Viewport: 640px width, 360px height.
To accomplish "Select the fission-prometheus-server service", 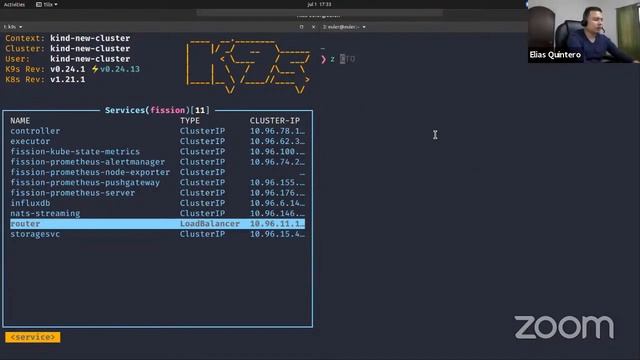I will (158, 193).
